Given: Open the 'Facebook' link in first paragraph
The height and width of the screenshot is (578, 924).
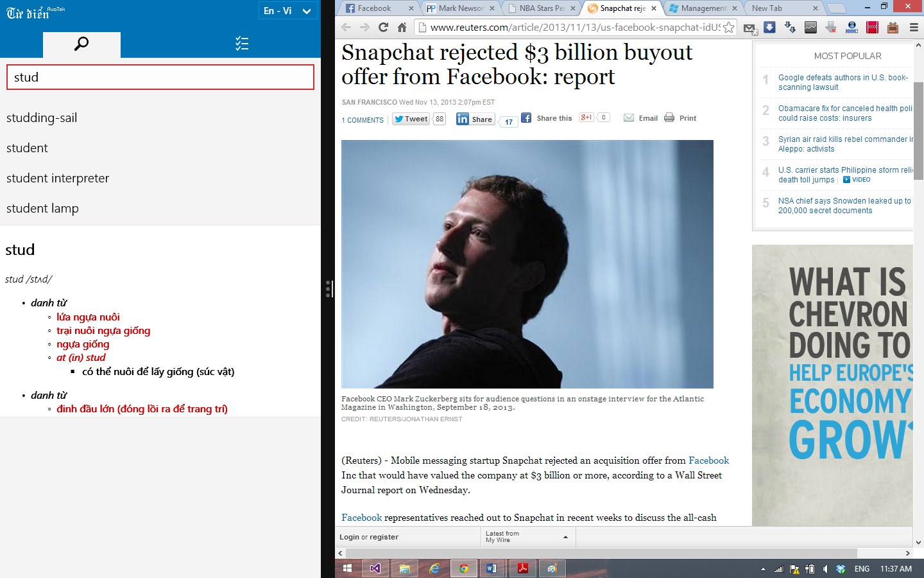Looking at the screenshot, I should (x=708, y=460).
